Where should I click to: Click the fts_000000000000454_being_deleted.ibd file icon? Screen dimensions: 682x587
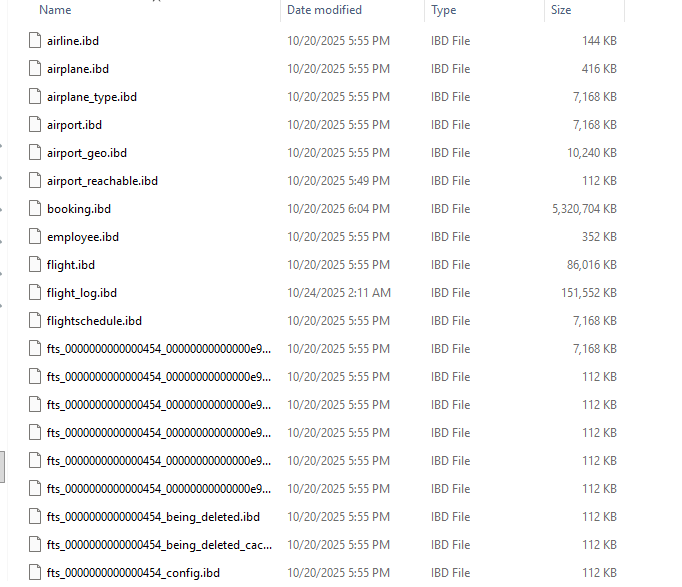click(35, 517)
